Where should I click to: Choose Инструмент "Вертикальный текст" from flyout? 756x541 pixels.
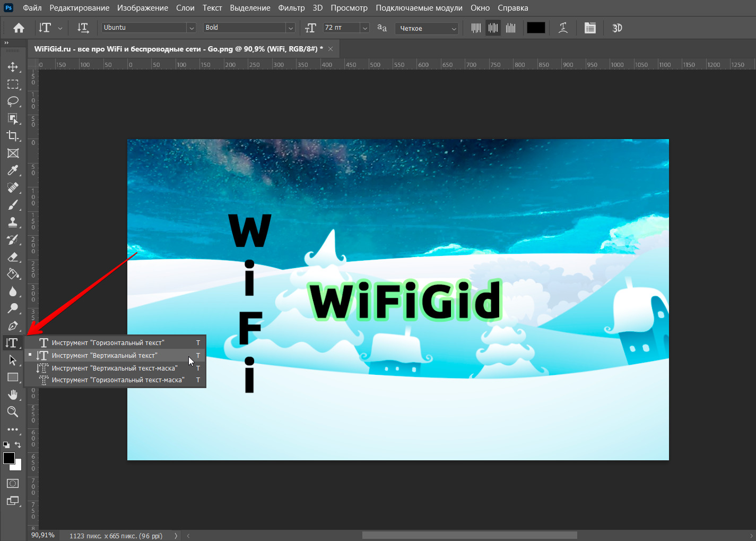point(115,356)
